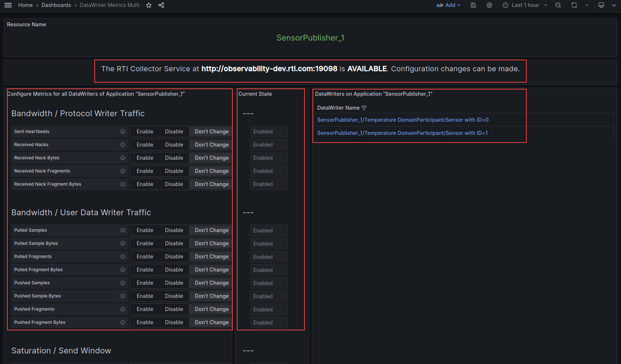Show info tooltip for Sent Heartbeats metric

tap(122, 132)
